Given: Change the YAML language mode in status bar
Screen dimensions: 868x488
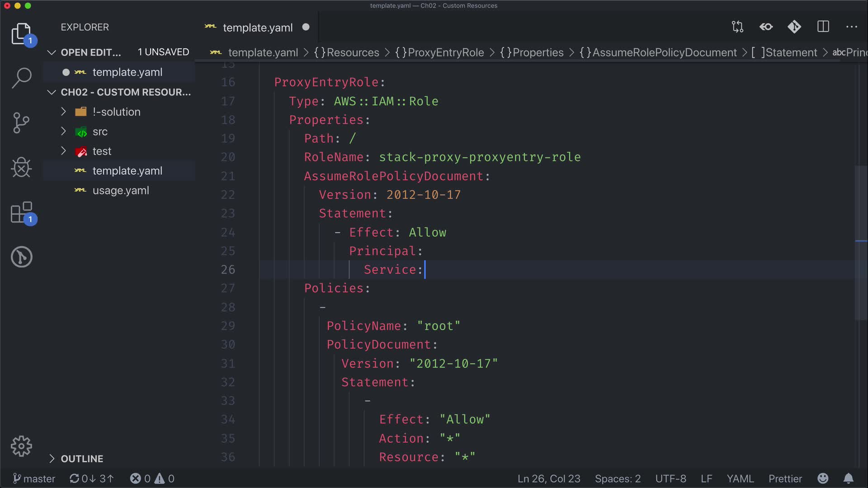Looking at the screenshot, I should [740, 479].
